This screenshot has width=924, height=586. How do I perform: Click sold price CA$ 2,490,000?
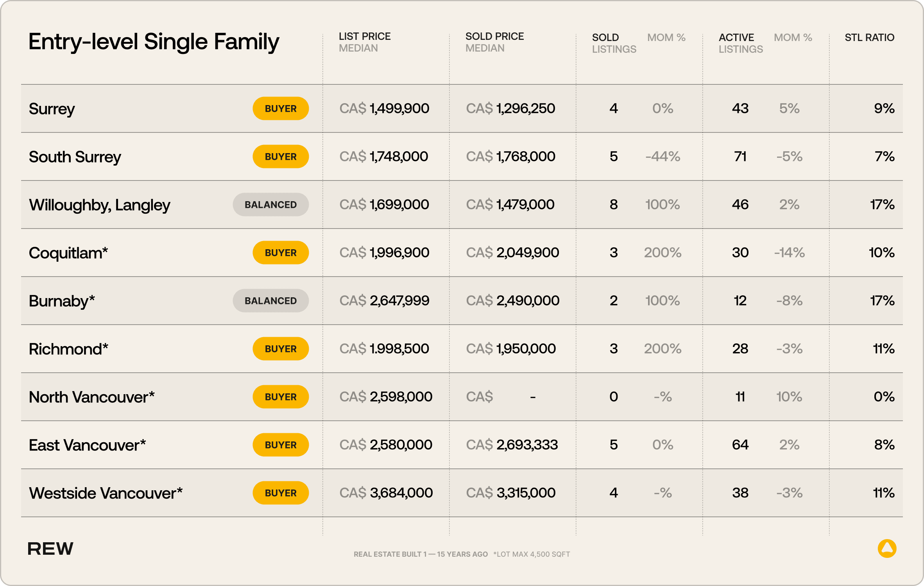point(512,300)
